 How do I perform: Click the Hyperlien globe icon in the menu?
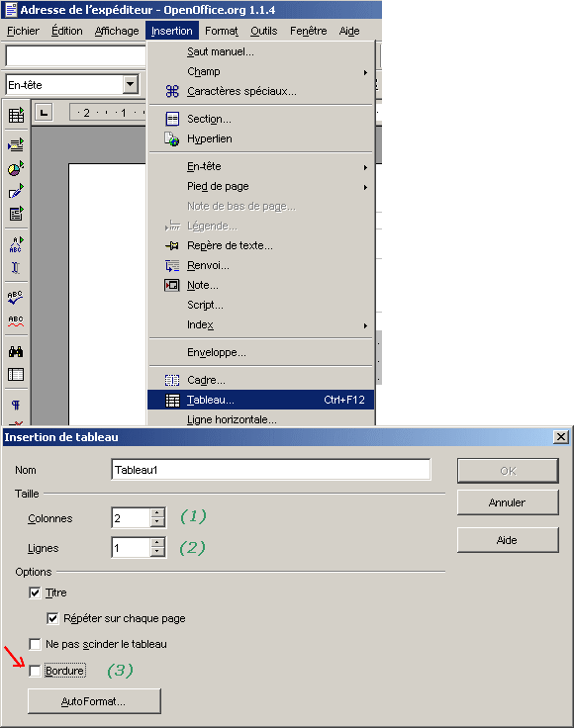coord(171,138)
